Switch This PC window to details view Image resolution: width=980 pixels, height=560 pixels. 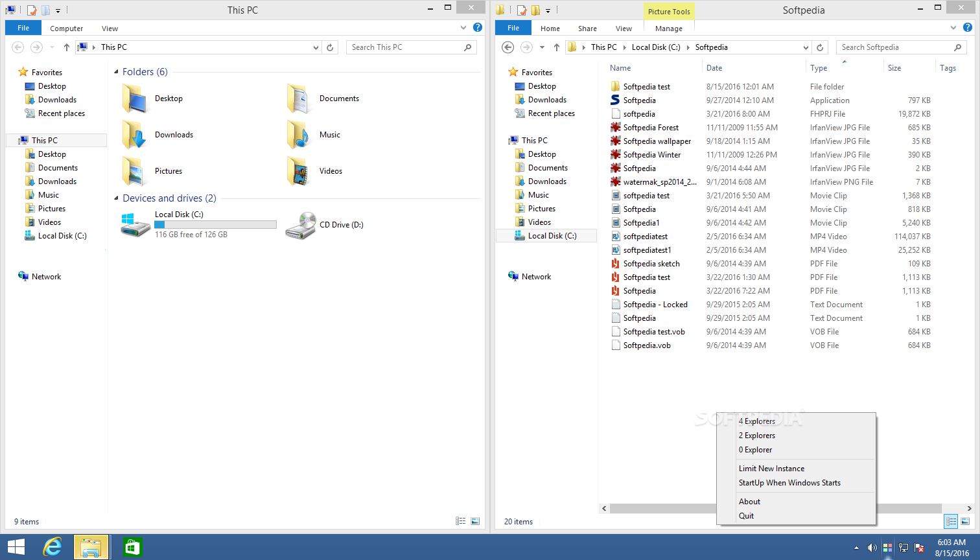461,521
